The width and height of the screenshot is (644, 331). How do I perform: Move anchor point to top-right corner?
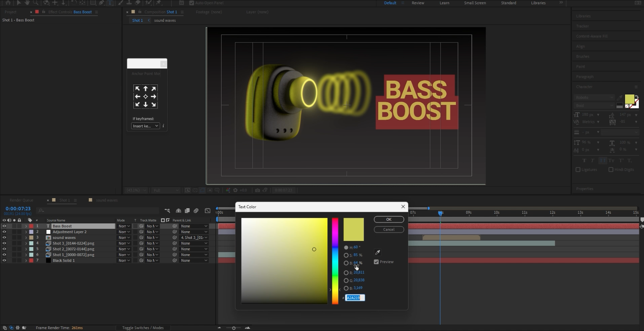tap(154, 89)
